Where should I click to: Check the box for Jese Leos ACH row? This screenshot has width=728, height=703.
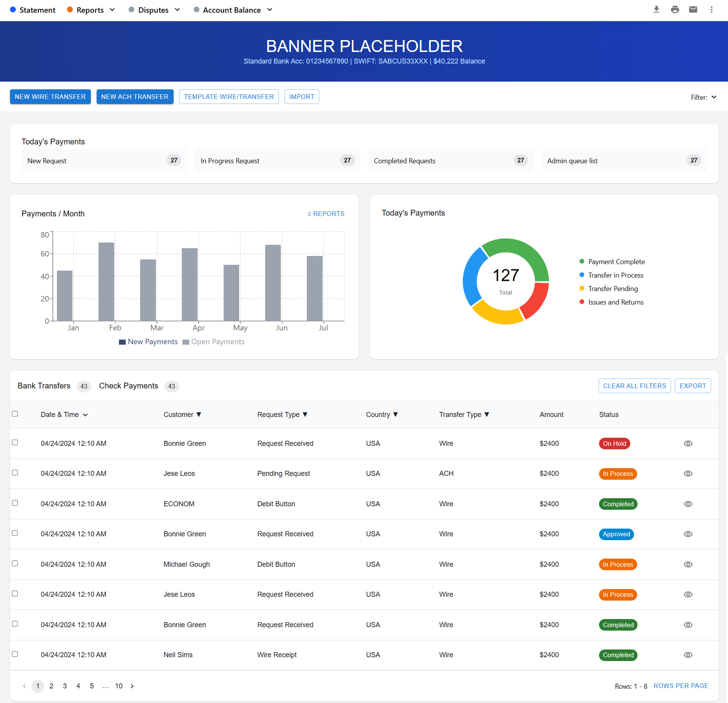15,472
